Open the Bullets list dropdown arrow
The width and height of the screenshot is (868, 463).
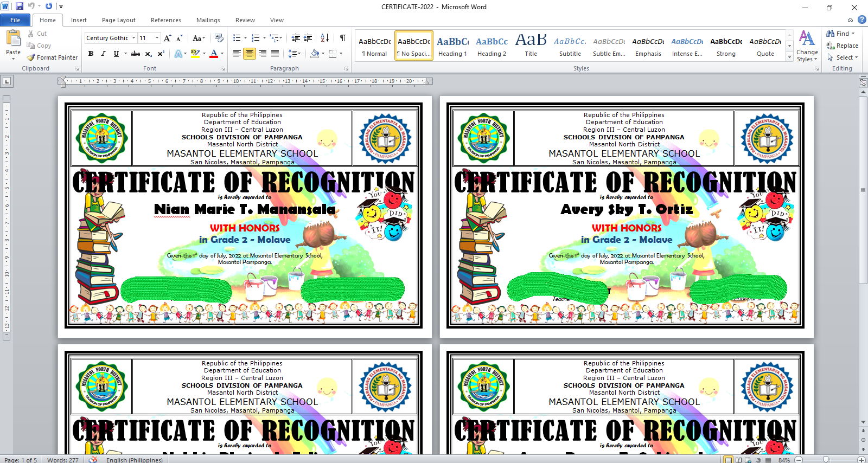tap(245, 38)
